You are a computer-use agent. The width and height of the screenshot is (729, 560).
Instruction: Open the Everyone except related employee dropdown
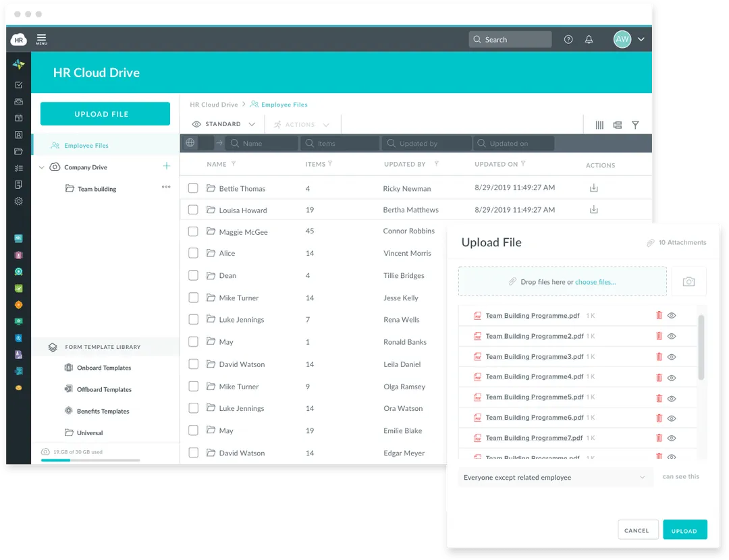[x=556, y=477]
